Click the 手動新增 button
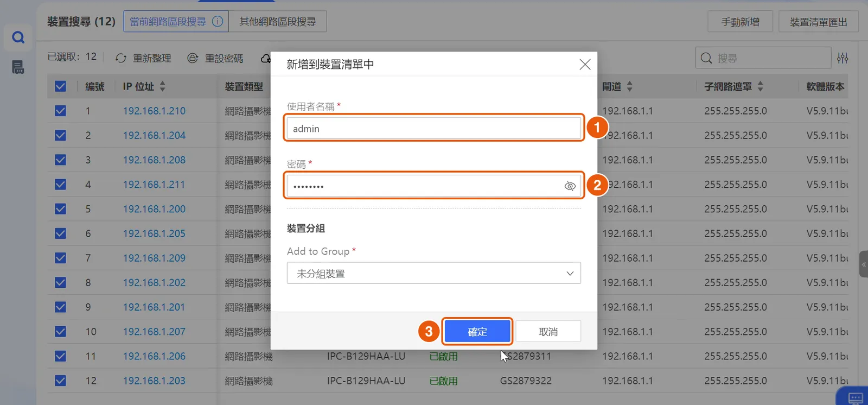The image size is (868, 405). tap(740, 22)
